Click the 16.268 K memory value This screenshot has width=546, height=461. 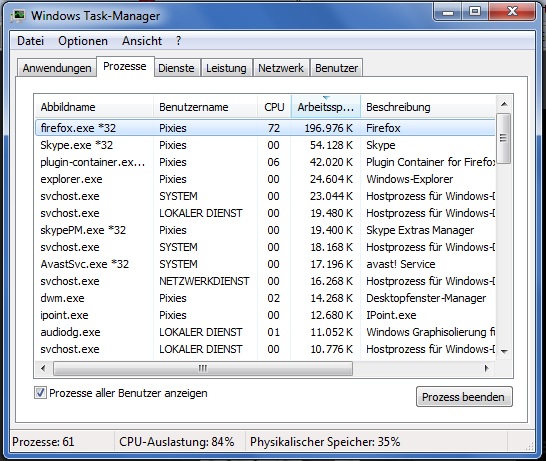click(331, 281)
